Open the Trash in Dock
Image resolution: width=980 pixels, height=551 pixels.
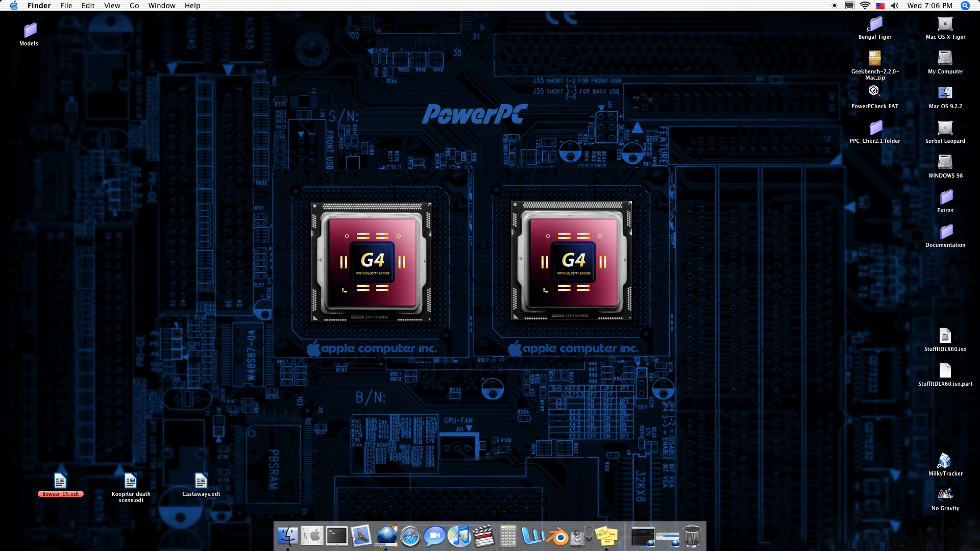click(x=692, y=536)
